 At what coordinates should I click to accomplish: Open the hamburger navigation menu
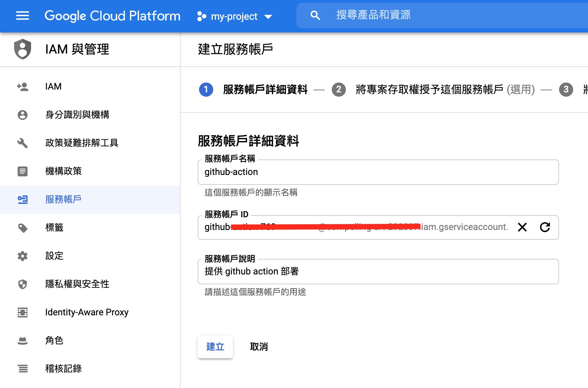[x=23, y=16]
